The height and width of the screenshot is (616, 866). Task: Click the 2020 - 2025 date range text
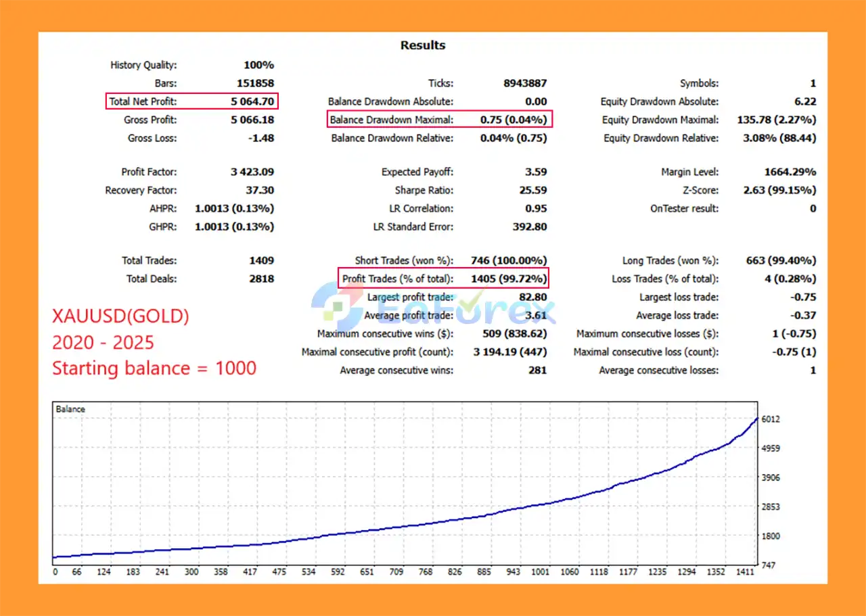[x=103, y=342]
